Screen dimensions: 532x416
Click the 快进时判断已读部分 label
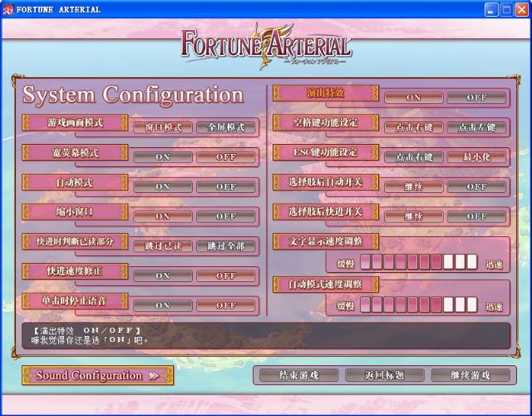tap(75, 241)
